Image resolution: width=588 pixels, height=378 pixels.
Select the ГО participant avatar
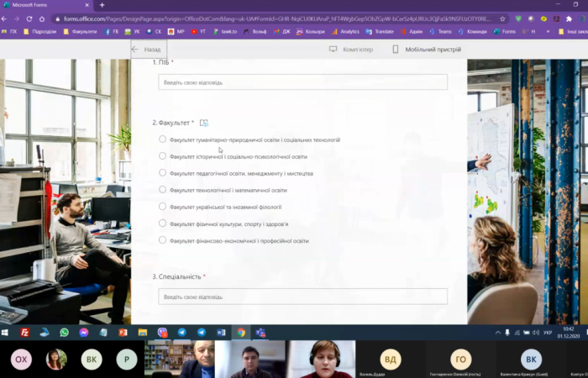tap(460, 360)
